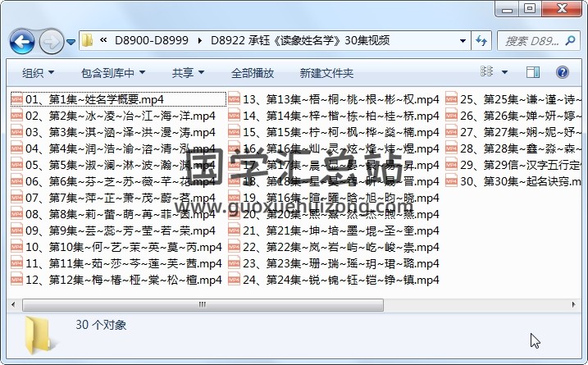Screen dimensions: 588x365
Task: Click the D8922 承钰 folder breadcrumb
Action: pyautogui.click(x=300, y=40)
